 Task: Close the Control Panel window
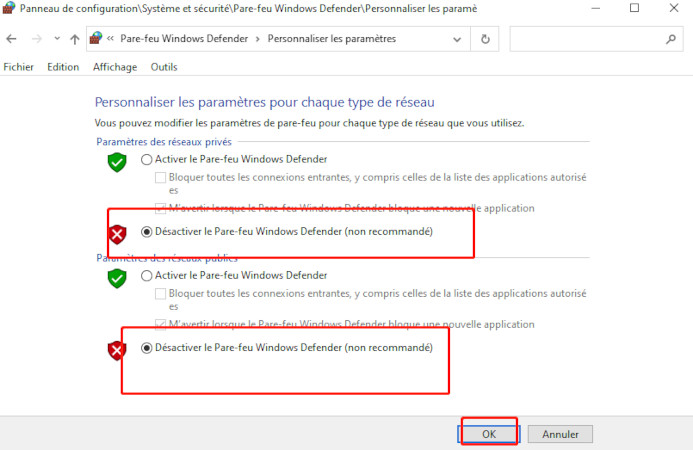click(x=674, y=8)
